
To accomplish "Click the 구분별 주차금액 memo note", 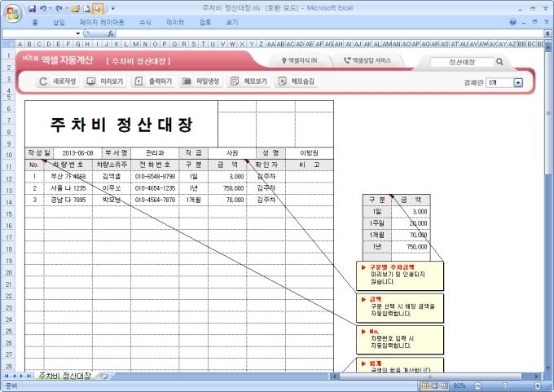I will [x=400, y=275].
